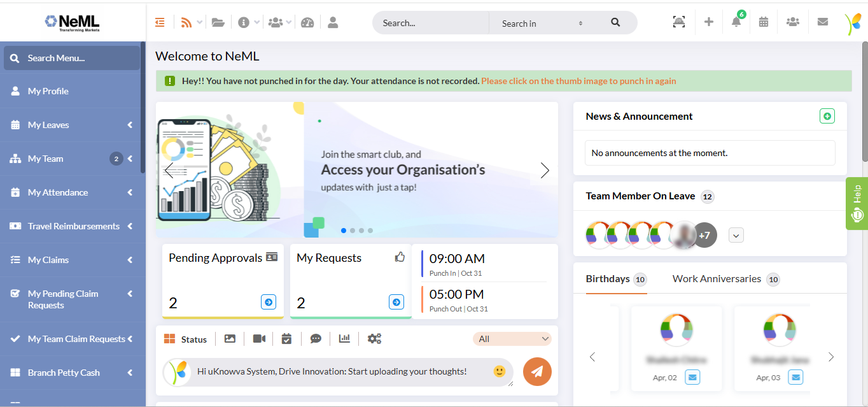Open the All filter dropdown
This screenshot has width=868, height=407.
(x=512, y=339)
